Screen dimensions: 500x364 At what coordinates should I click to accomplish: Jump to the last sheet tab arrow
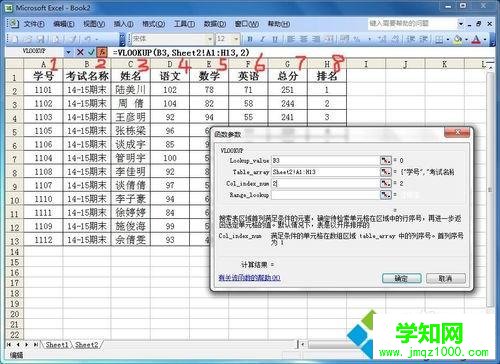pyautogui.click(x=35, y=344)
